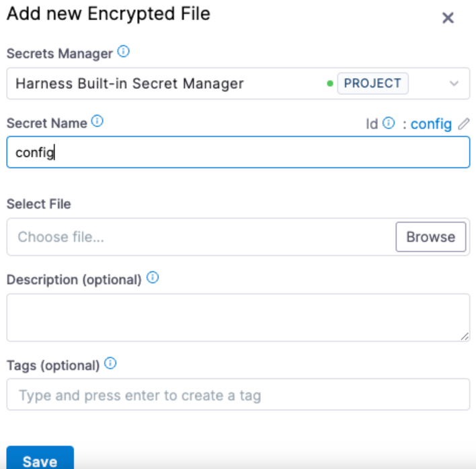Click the Secrets Manager info icon
The width and height of the screenshot is (476, 469).
[x=124, y=51]
